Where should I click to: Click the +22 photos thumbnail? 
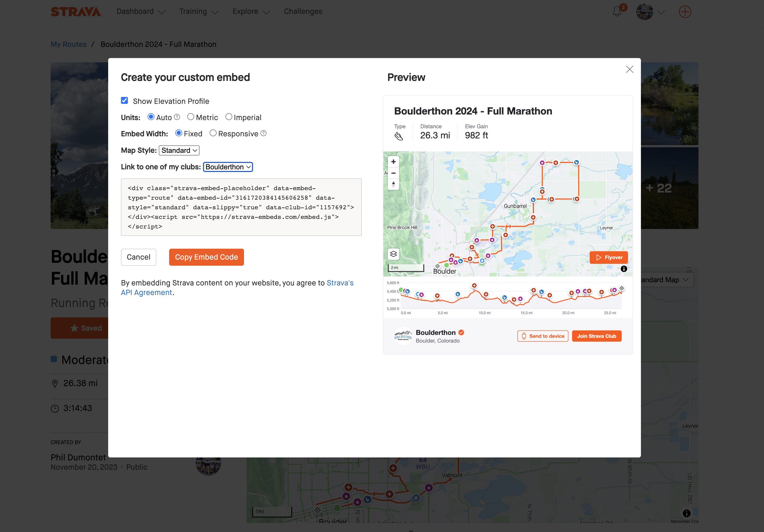pyautogui.click(x=669, y=188)
